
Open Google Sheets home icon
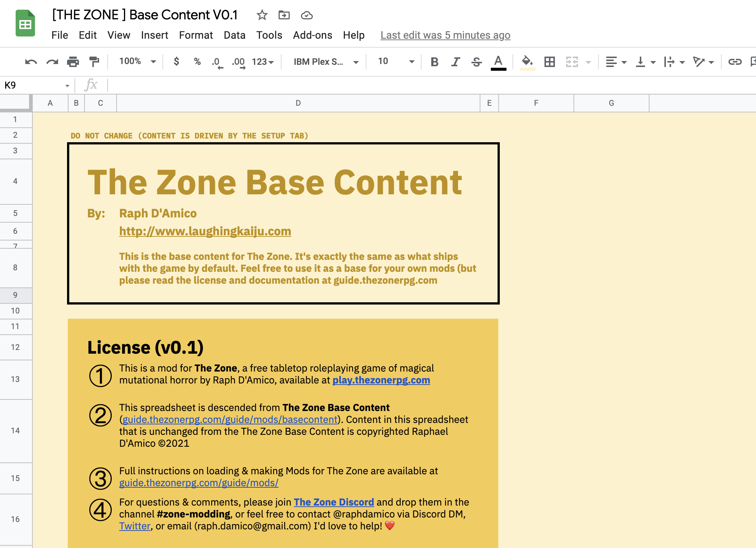[x=25, y=23]
